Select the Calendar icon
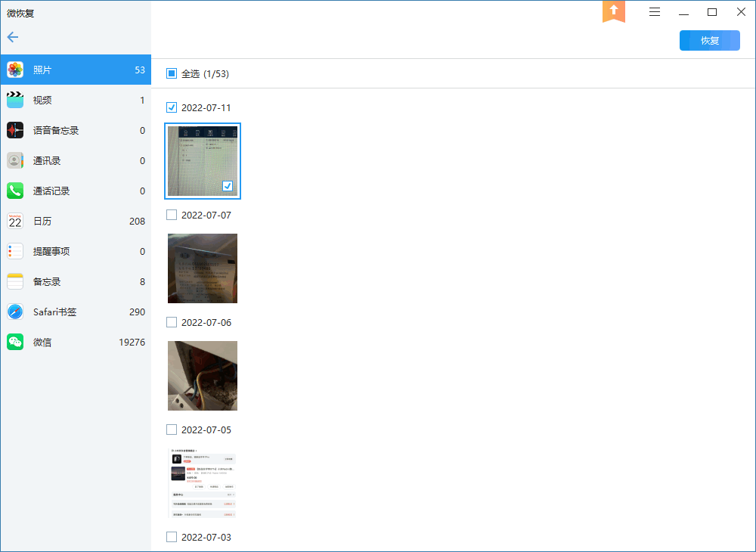This screenshot has width=756, height=552. pos(15,222)
